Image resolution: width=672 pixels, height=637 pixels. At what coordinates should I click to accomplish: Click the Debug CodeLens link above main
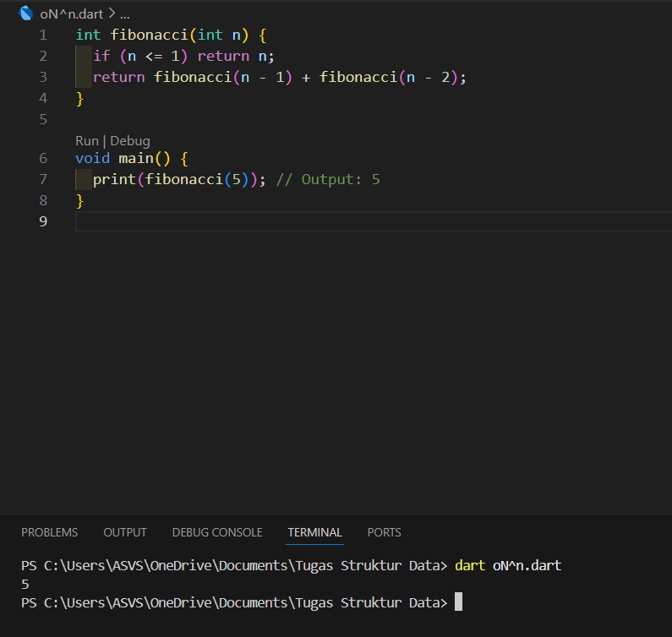click(x=130, y=140)
